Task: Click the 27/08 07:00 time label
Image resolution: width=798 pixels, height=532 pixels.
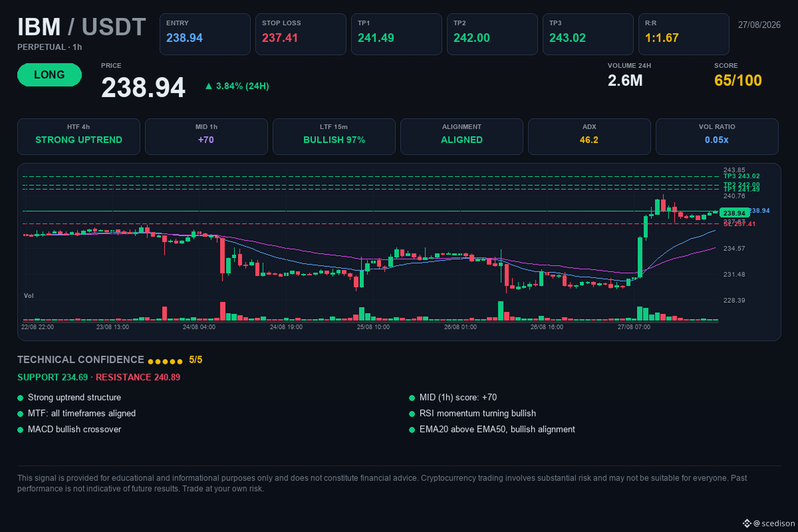Action: pos(634,327)
